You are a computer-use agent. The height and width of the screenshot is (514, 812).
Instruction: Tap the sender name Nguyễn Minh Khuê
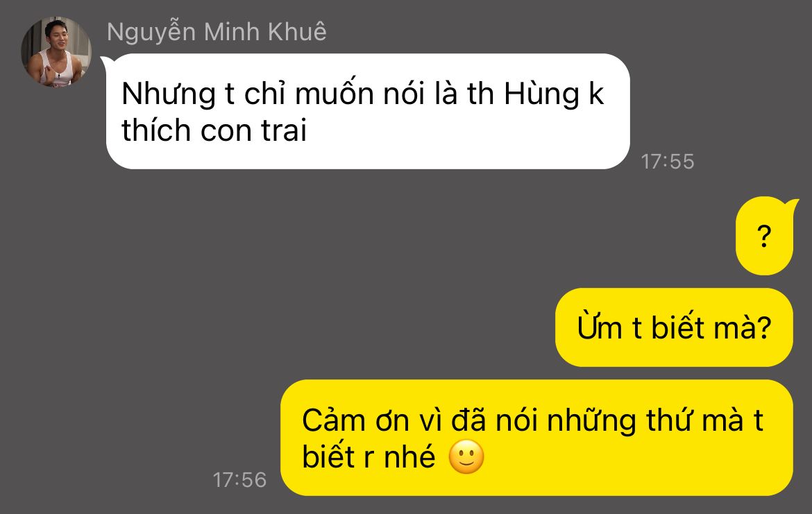point(217,32)
